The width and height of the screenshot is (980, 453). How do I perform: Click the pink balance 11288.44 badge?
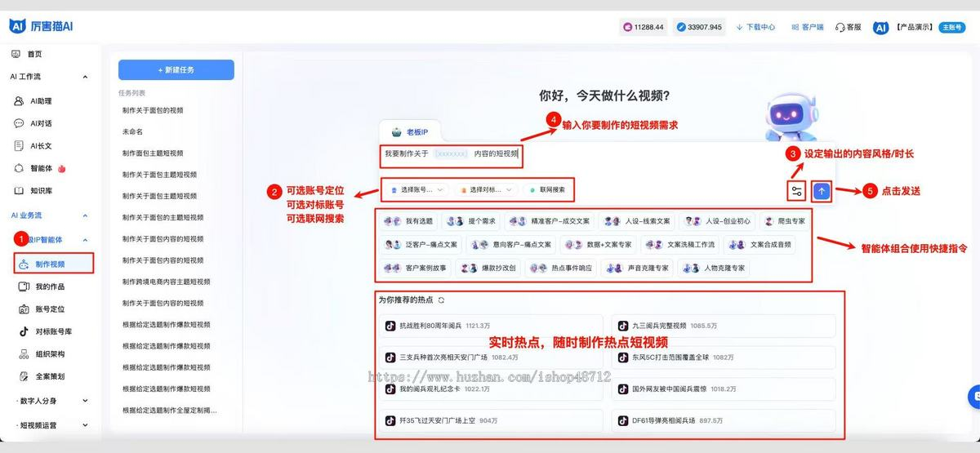point(644,27)
